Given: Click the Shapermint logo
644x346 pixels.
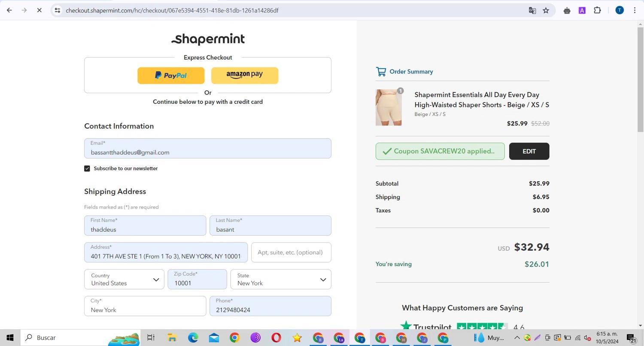Looking at the screenshot, I should (208, 39).
